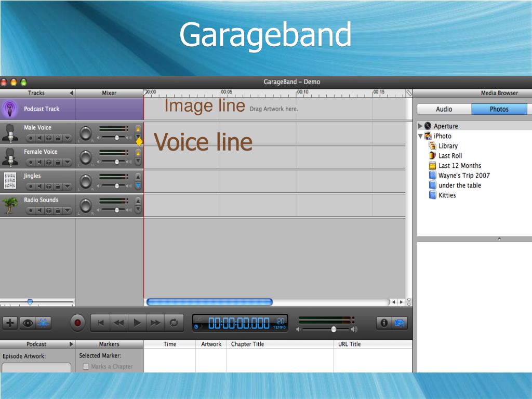Click the Radio Sounds palm tree icon
The width and height of the screenshot is (532, 399).
(x=10, y=205)
